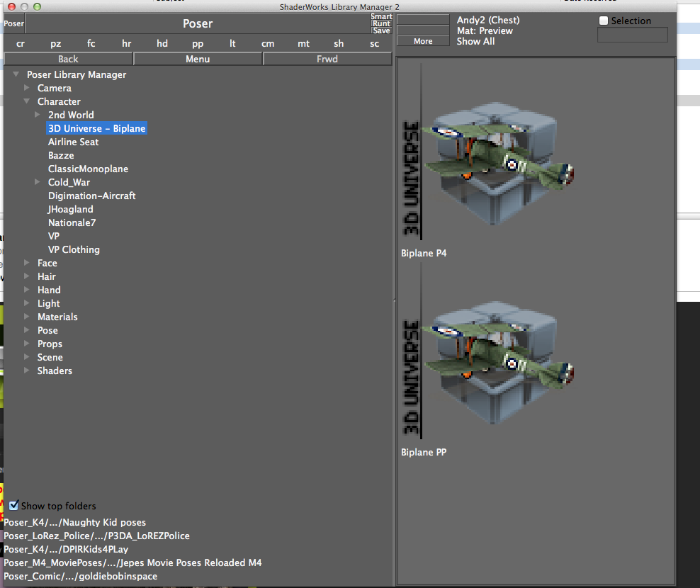The height and width of the screenshot is (588, 700).
Task: Click the Back button
Action: tap(68, 59)
